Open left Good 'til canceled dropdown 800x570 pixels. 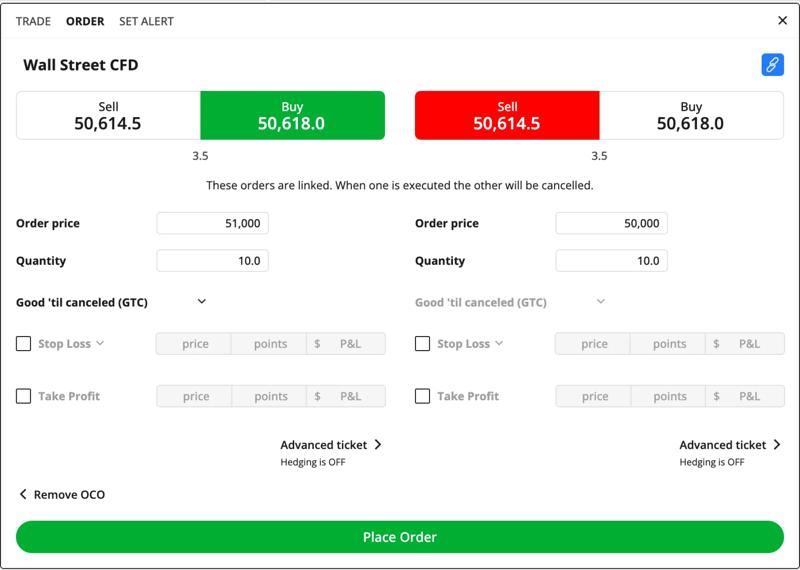[x=111, y=302]
